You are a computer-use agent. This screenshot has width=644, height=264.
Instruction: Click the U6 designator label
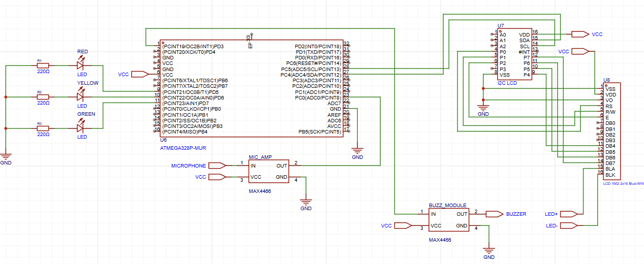pyautogui.click(x=163, y=139)
